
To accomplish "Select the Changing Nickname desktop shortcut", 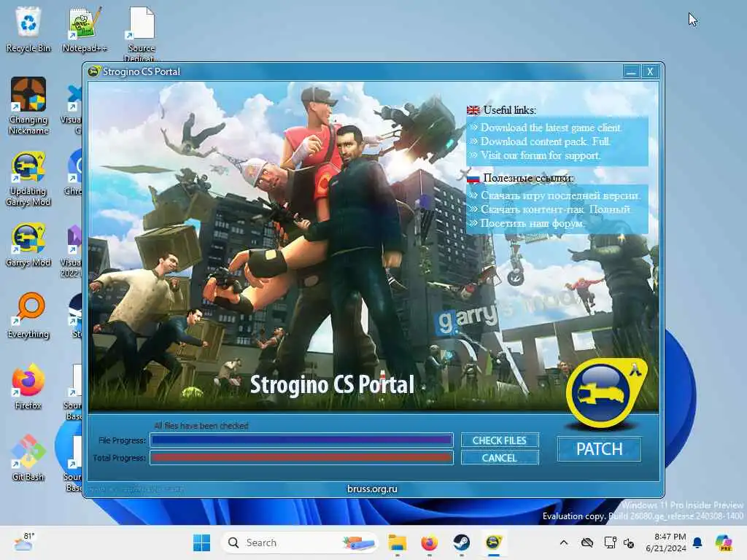I will click(x=28, y=106).
